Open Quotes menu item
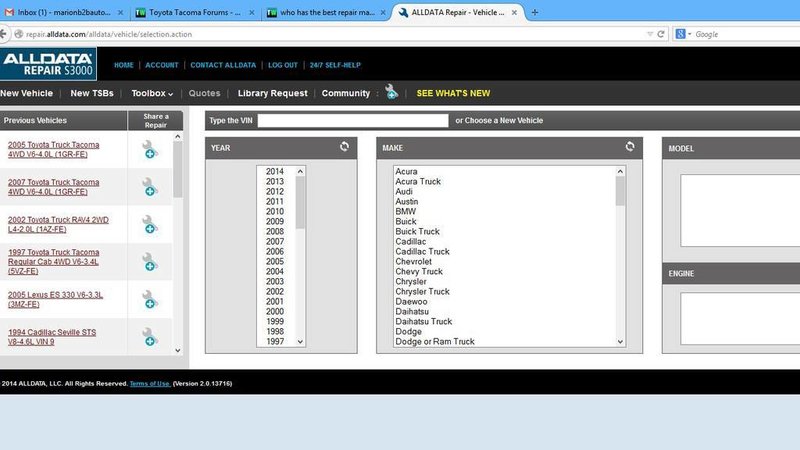Image resolution: width=800 pixels, height=450 pixels. [204, 93]
